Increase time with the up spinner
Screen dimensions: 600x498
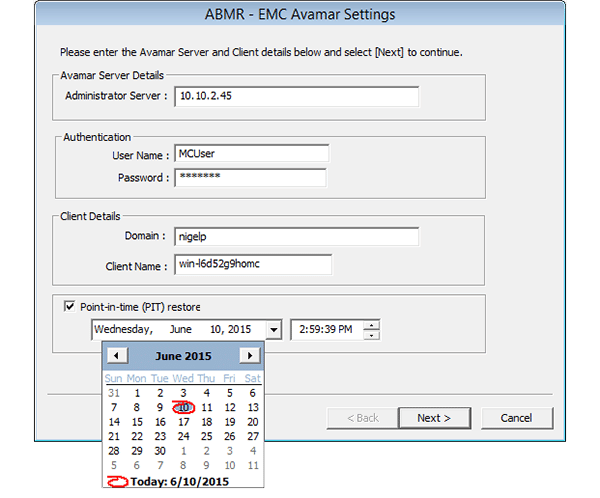(x=371, y=325)
